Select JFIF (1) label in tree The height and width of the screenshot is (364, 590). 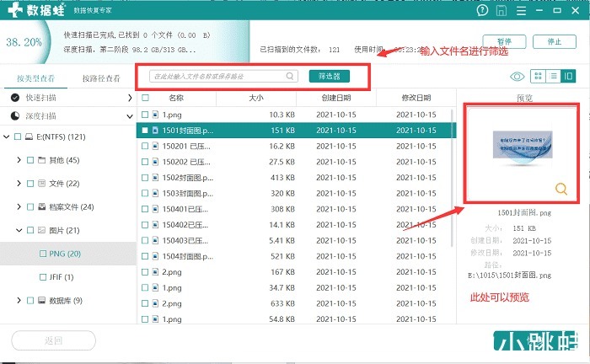click(62, 277)
